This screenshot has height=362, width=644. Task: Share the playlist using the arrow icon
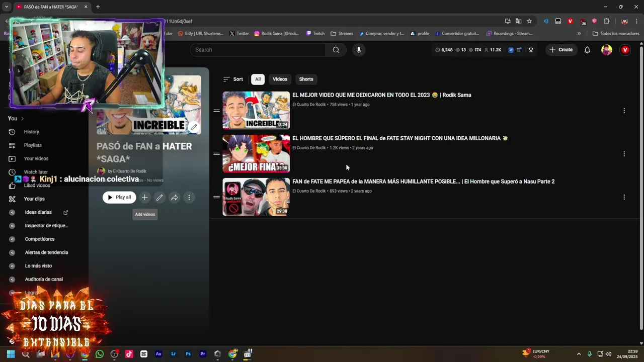[174, 198]
